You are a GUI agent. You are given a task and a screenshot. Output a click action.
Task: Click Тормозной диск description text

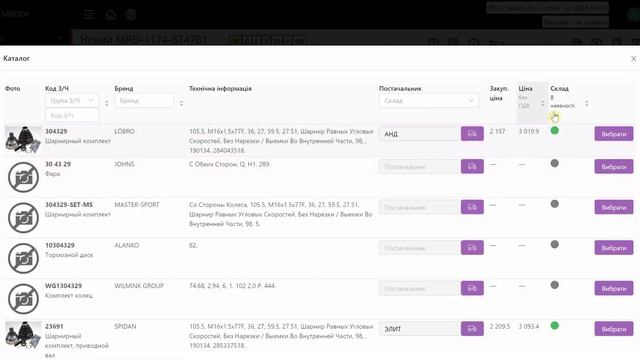click(x=69, y=255)
